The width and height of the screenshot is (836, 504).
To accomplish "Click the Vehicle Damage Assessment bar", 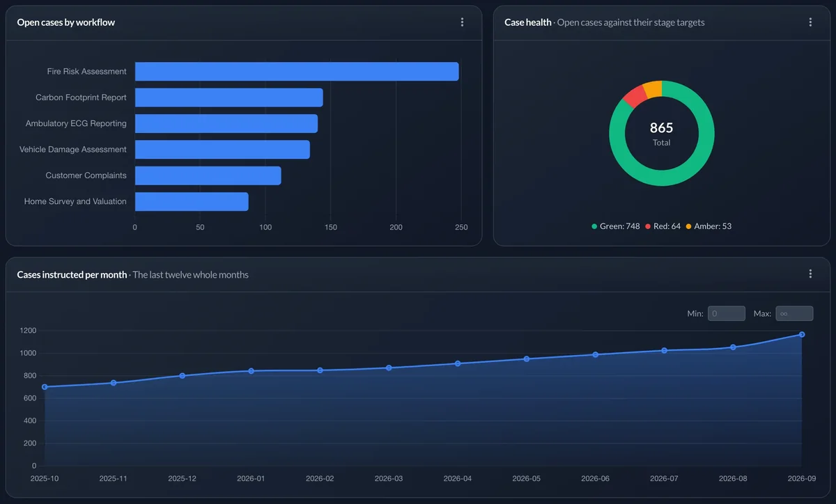I will tap(222, 149).
